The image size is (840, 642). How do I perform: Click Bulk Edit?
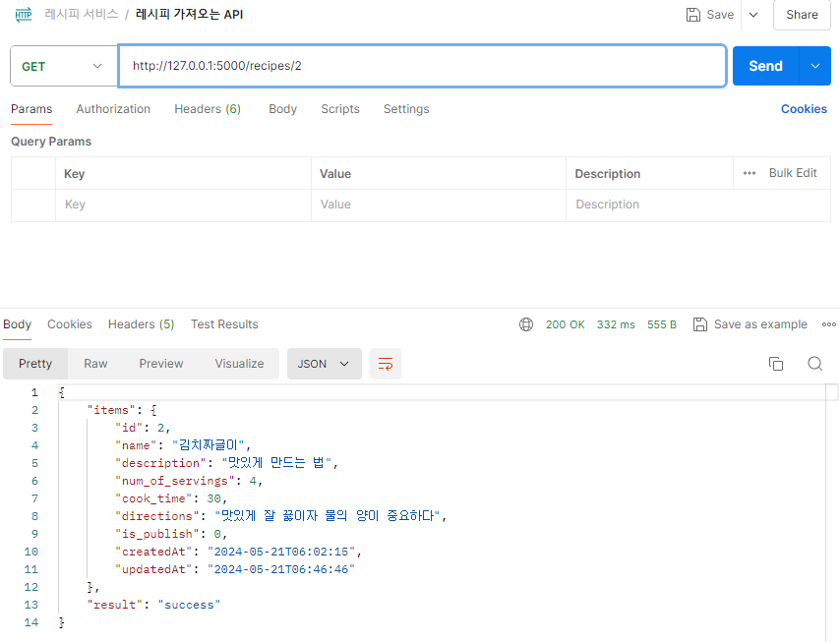[x=793, y=173]
